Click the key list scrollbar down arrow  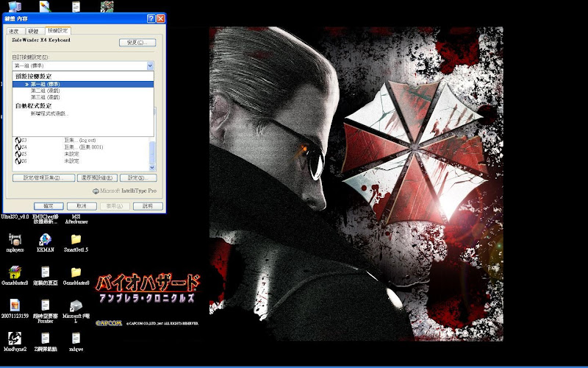pyautogui.click(x=152, y=168)
